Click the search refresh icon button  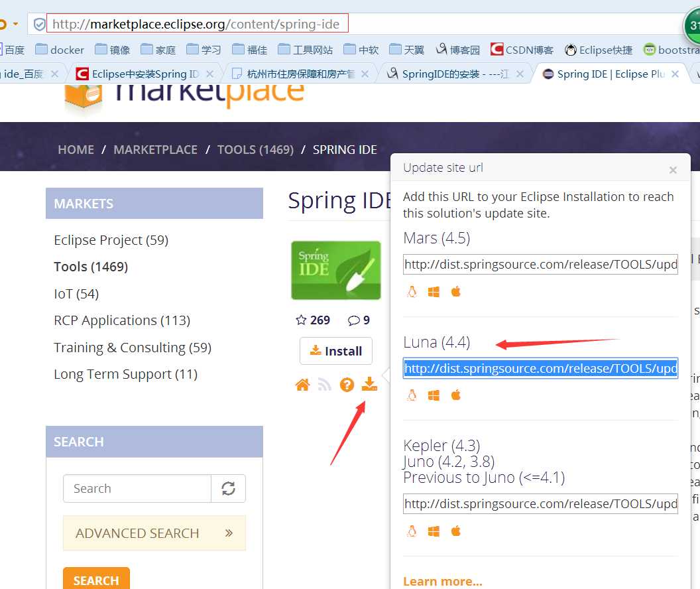[229, 489]
